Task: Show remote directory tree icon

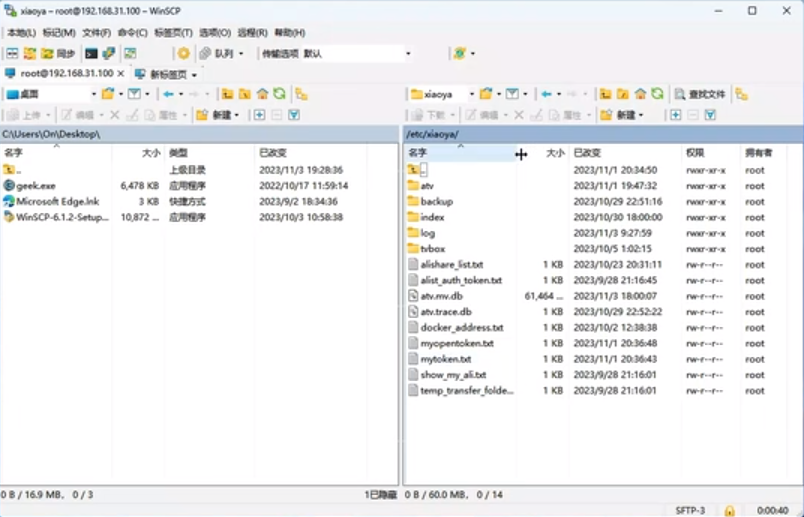Action: click(x=741, y=94)
